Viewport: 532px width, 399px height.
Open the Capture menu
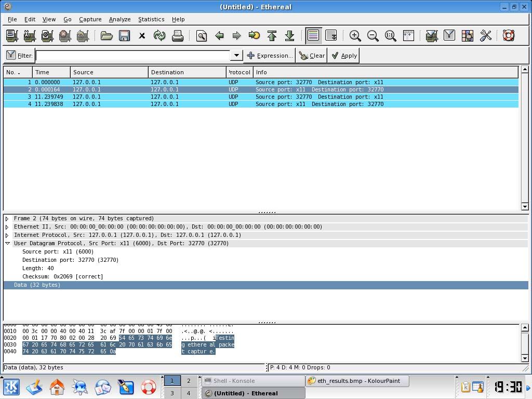[90, 19]
